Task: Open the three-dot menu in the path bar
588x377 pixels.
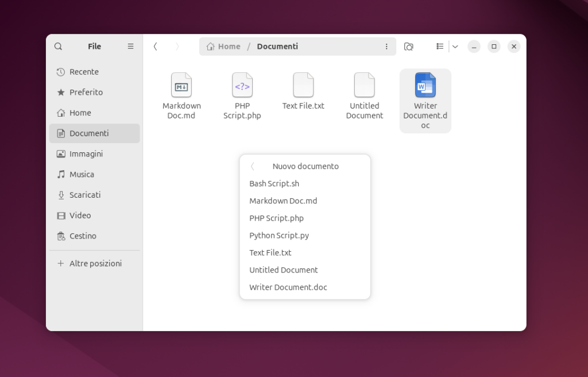Action: pos(386,47)
